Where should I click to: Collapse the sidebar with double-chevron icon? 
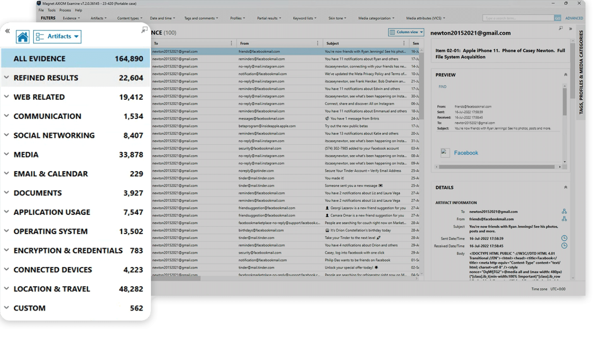(x=7, y=31)
